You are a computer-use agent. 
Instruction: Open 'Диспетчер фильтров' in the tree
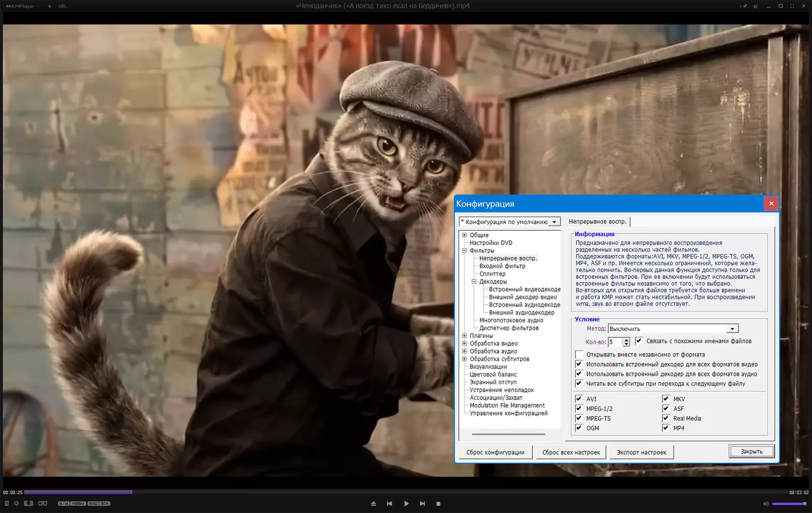coord(509,328)
